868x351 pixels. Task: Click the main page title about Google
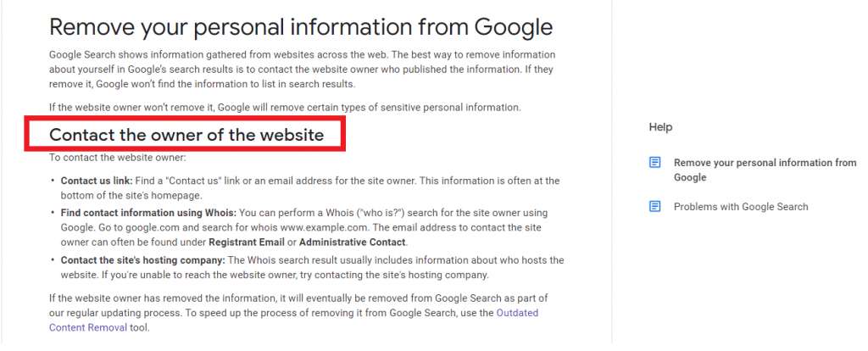(x=301, y=26)
